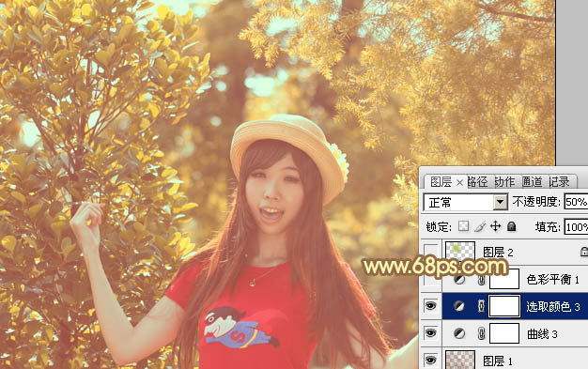
Task: Click the 不透明度 opacity field showing 50%
Action: 576,202
